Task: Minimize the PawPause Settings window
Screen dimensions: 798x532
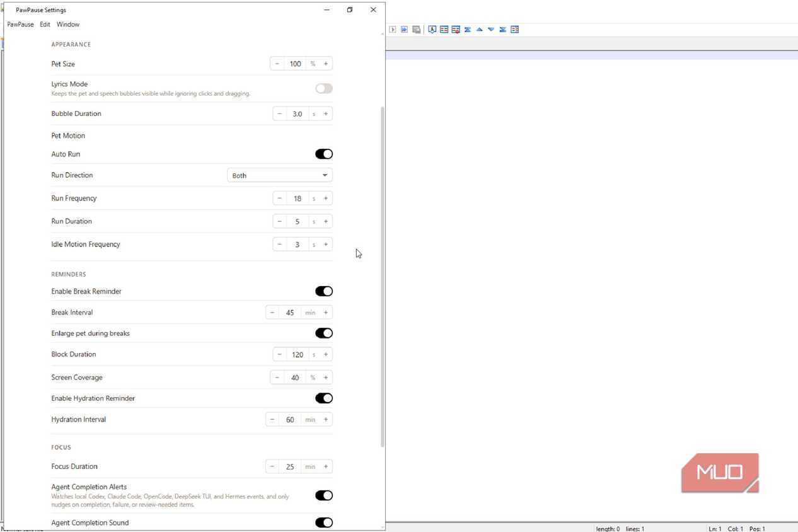Action: (327, 9)
